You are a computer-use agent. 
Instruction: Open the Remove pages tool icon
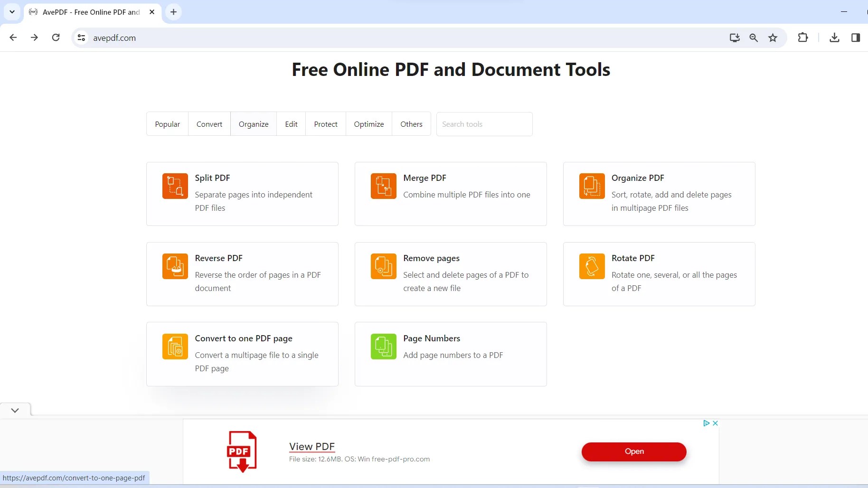383,266
